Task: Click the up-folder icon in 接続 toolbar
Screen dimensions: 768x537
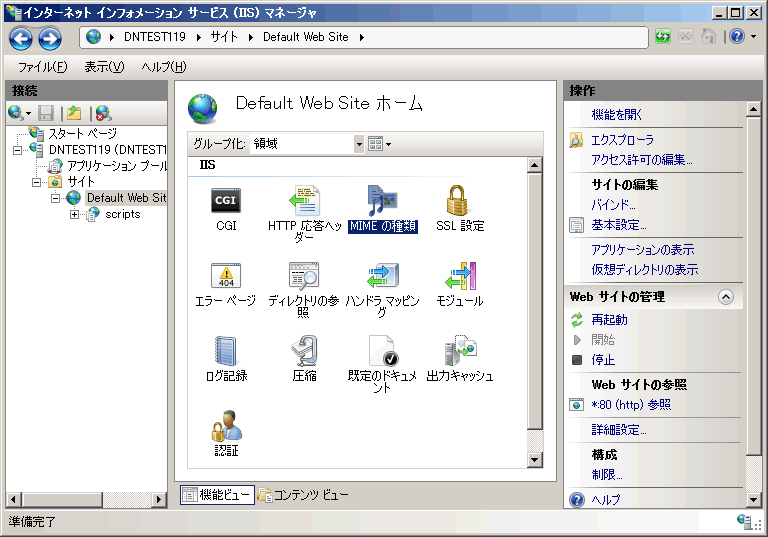Action: [x=74, y=113]
